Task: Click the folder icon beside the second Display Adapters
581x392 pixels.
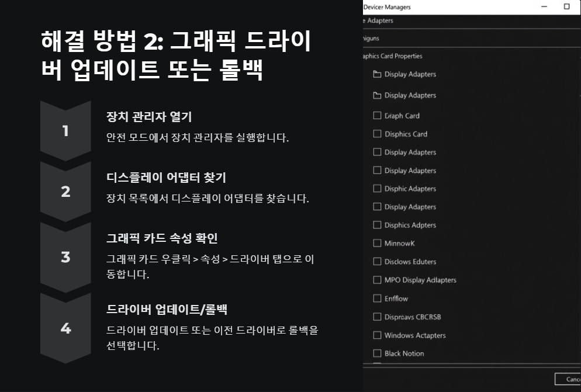Action: pos(377,95)
